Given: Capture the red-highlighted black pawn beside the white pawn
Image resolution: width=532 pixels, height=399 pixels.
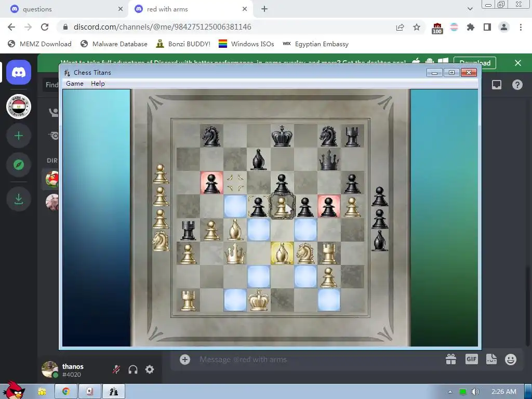Looking at the screenshot, I should [329, 206].
